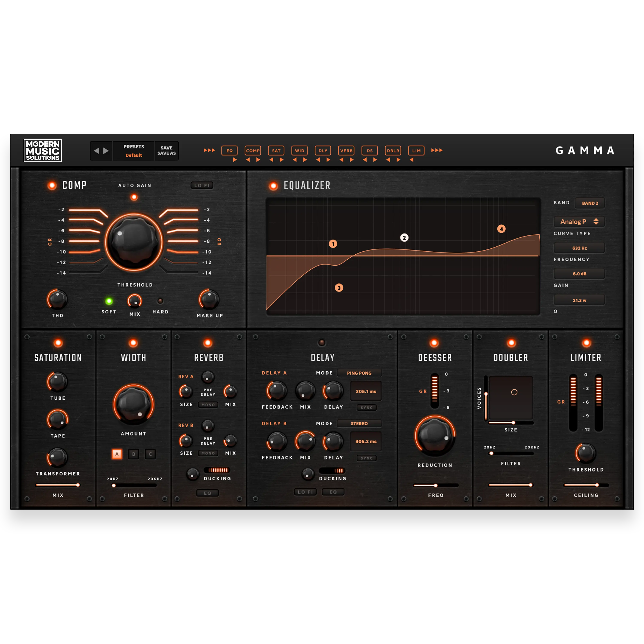Click the Delay A time field

(x=366, y=391)
